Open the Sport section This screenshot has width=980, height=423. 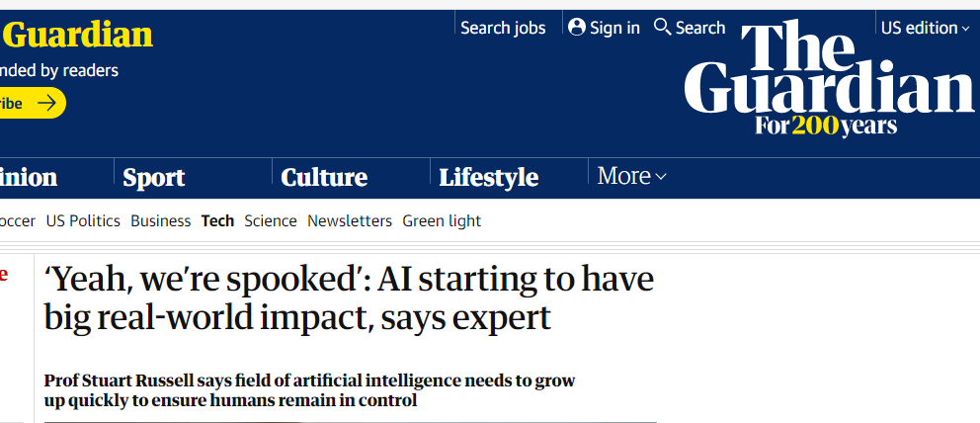click(x=154, y=178)
